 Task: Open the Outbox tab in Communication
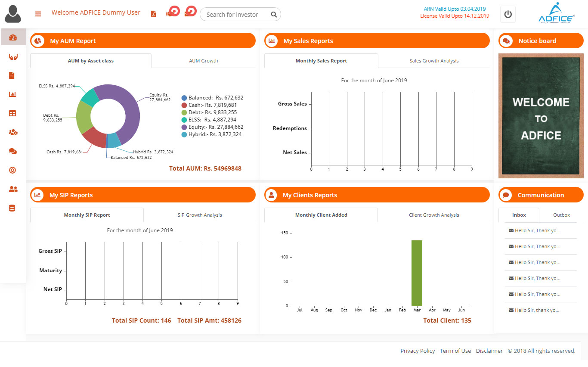click(x=561, y=215)
